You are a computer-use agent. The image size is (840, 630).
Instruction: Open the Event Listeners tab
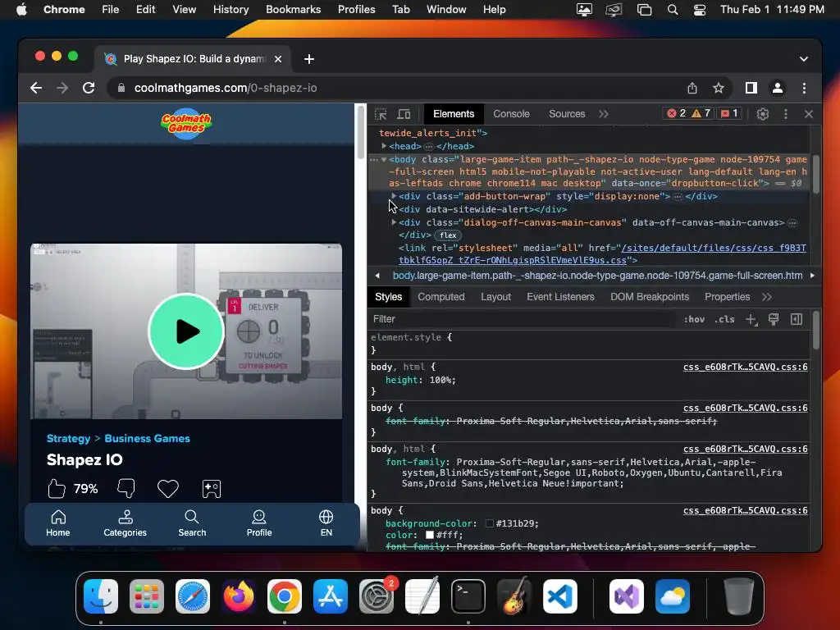pos(560,297)
